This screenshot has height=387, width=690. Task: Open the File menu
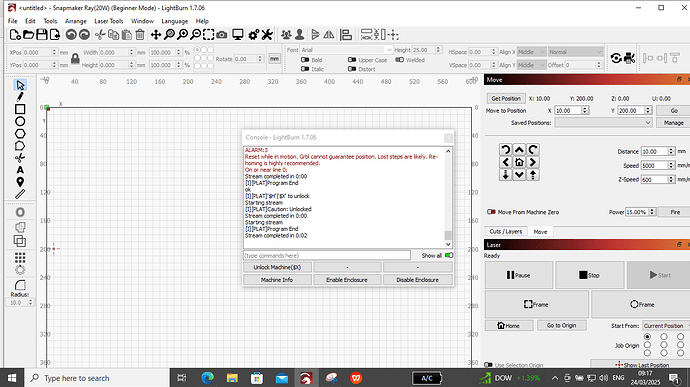point(13,21)
